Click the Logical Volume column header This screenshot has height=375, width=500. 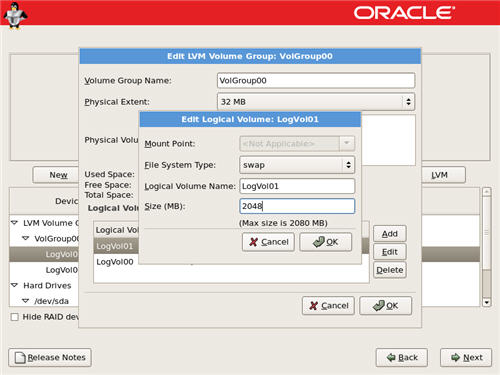[x=116, y=230]
